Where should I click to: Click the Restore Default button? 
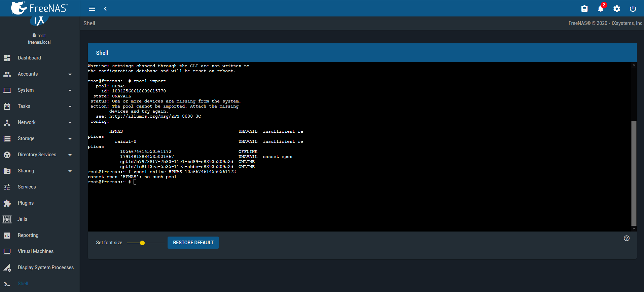pyautogui.click(x=193, y=243)
